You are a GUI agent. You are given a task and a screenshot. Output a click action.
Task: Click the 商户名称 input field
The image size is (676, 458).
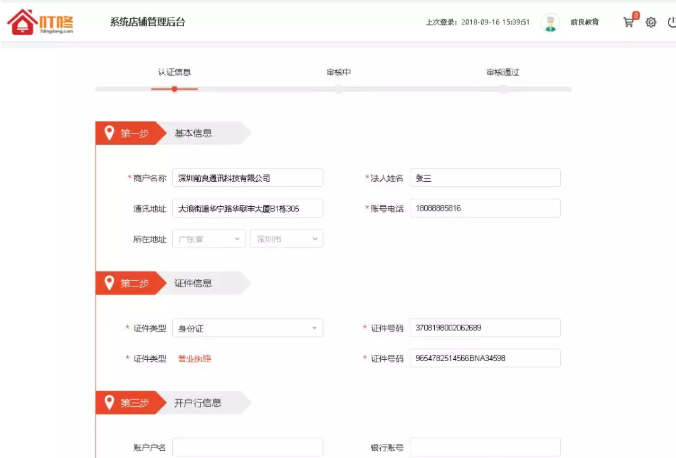(x=247, y=178)
